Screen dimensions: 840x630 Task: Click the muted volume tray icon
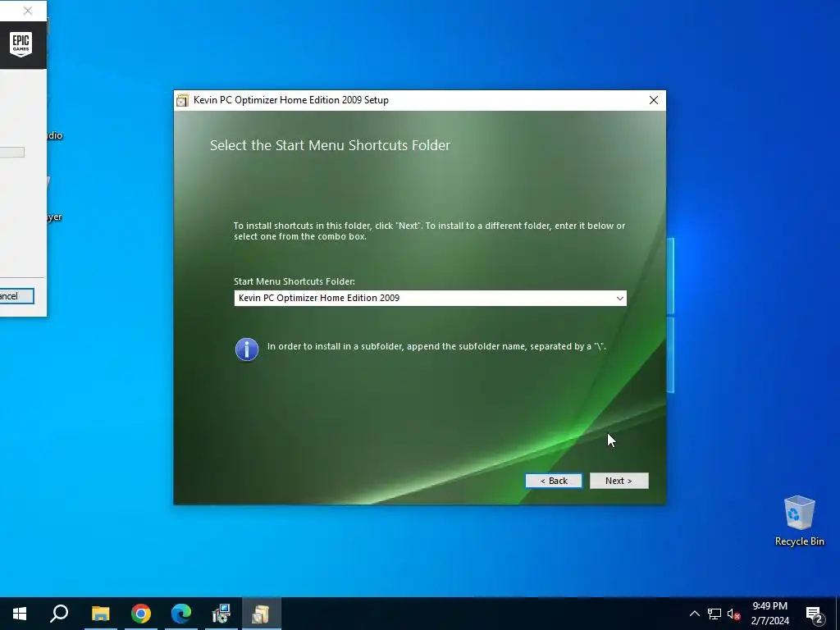point(734,614)
